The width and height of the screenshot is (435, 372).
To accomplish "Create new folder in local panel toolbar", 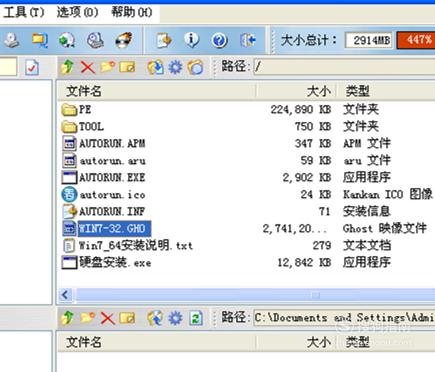I will (x=88, y=317).
